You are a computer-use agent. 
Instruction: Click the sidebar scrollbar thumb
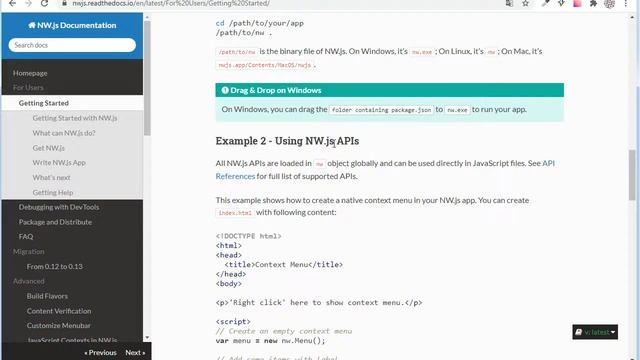[147, 78]
